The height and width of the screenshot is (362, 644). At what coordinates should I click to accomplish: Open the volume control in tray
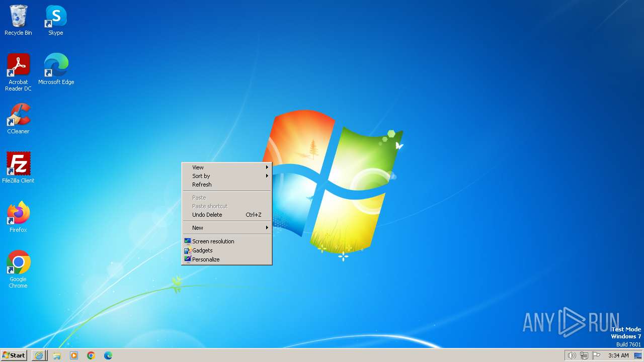point(572,355)
